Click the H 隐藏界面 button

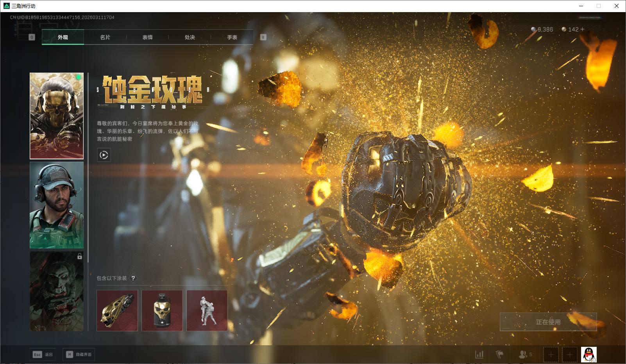pyautogui.click(x=79, y=354)
